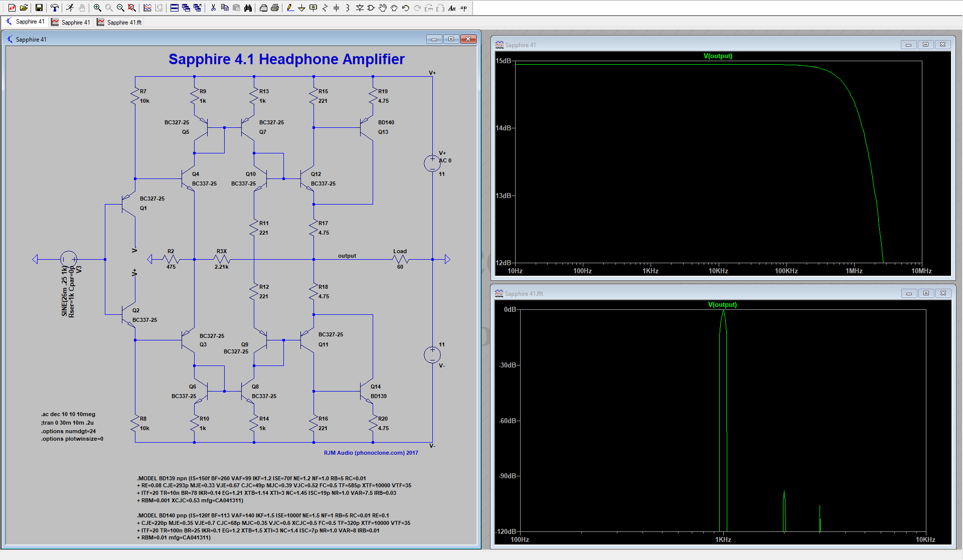Switch to Sapphire 41 plot tab
Image resolution: width=963 pixels, height=560 pixels.
[71, 22]
